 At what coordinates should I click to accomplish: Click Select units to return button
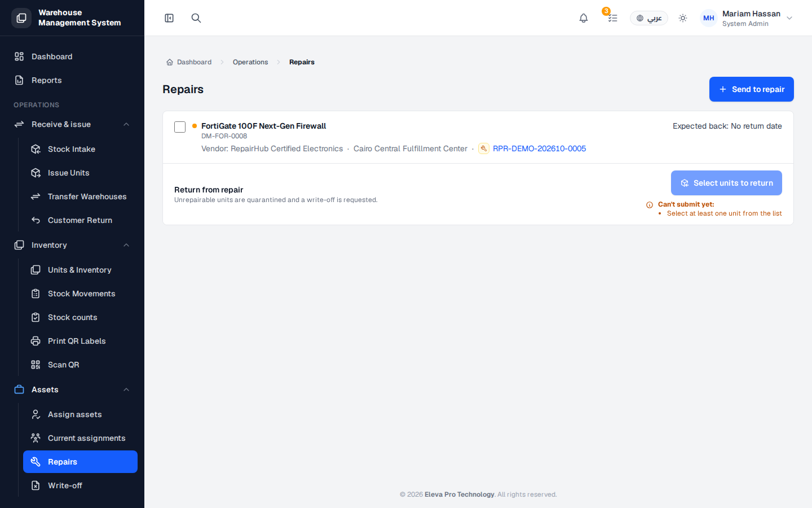(x=726, y=183)
